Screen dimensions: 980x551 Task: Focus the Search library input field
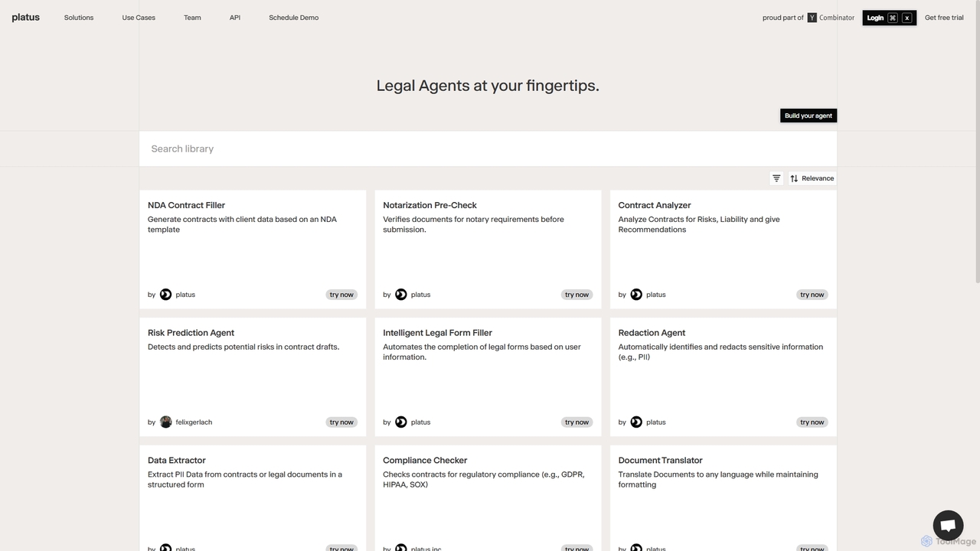tap(488, 148)
